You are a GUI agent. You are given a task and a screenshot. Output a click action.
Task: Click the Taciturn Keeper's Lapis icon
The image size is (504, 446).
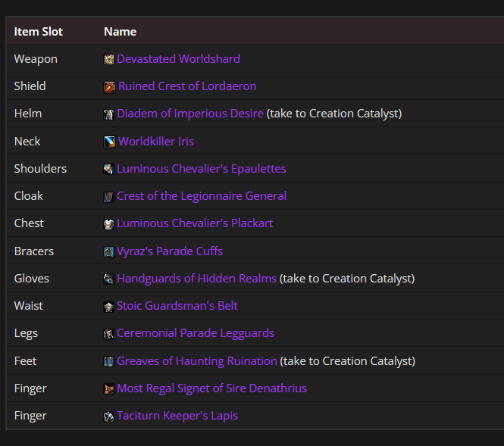(x=108, y=416)
